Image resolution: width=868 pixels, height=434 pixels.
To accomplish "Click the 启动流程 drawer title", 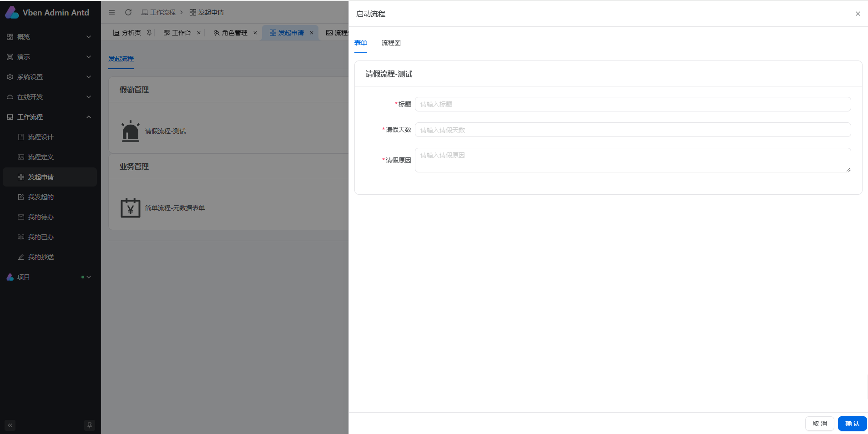I will [x=371, y=14].
